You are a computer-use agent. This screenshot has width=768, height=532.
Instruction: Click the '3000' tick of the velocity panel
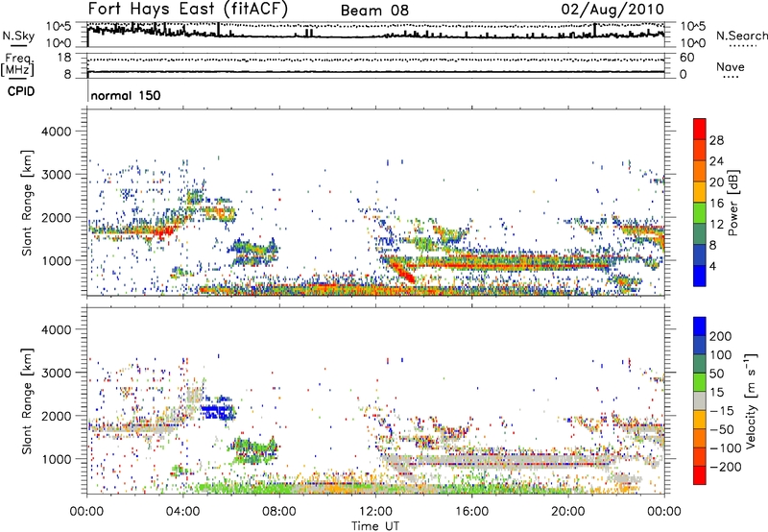coord(56,373)
